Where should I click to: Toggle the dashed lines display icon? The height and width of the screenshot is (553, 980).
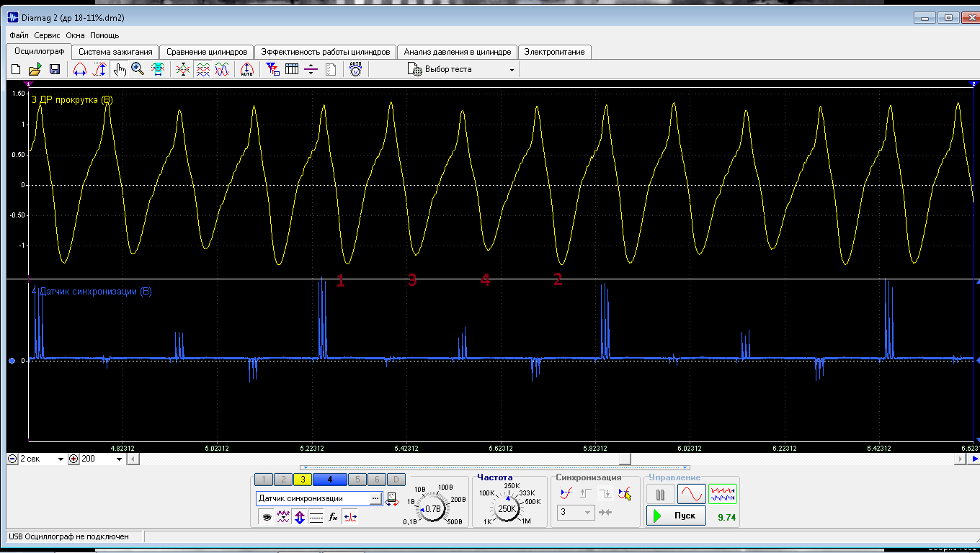click(x=316, y=516)
